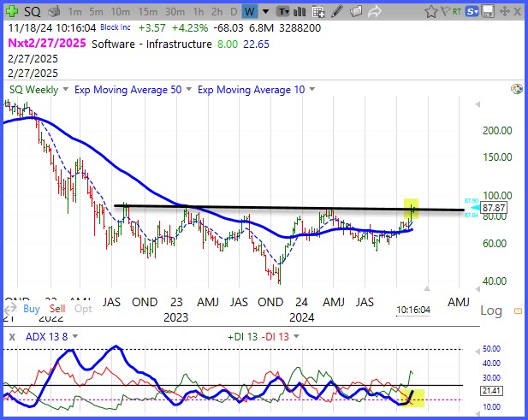Select the pencil drawing tools icon
This screenshot has height=420, width=528.
tap(337, 12)
